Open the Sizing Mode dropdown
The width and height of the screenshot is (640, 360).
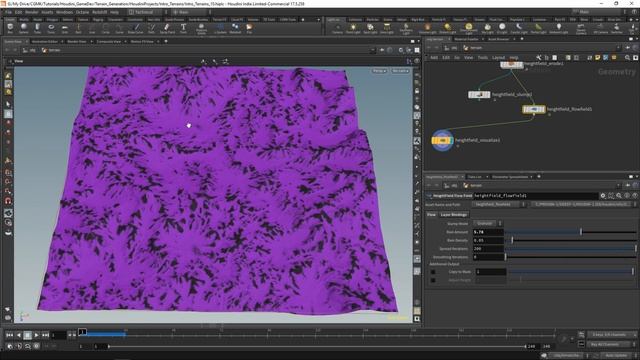point(487,223)
